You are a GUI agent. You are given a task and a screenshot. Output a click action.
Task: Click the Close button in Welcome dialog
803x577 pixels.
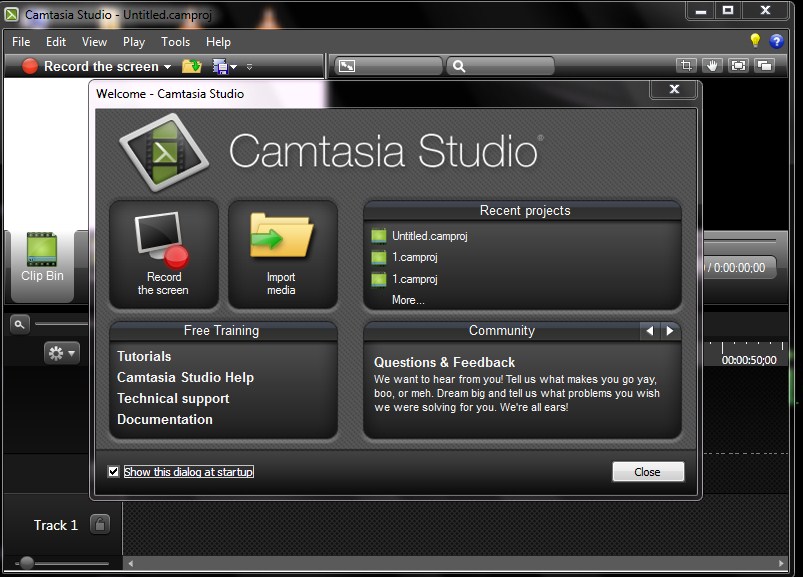pos(648,472)
